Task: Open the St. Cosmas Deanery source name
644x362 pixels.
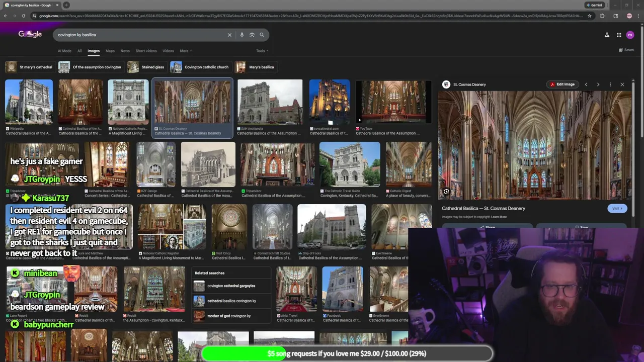Action: click(x=469, y=84)
